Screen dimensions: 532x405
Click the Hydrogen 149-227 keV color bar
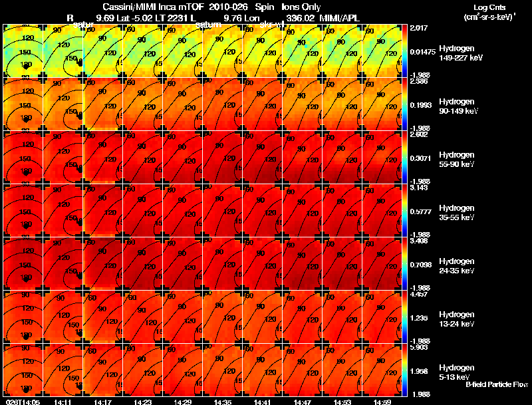(x=404, y=51)
